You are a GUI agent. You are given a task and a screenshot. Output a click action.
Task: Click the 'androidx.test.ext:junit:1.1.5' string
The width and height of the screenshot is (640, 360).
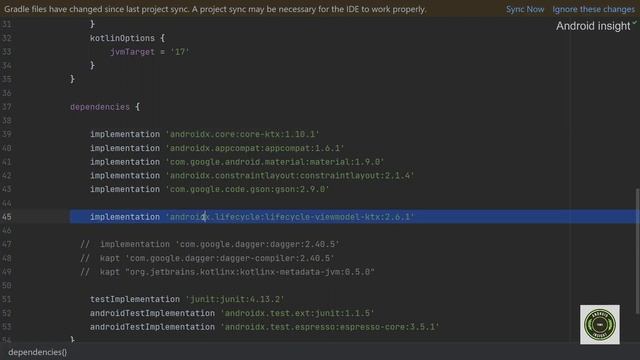pos(297,313)
